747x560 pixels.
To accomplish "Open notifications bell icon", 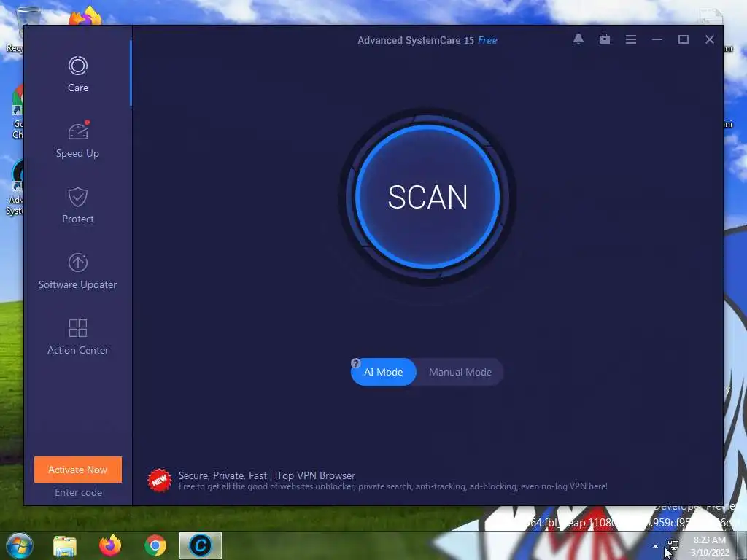I will 578,39.
